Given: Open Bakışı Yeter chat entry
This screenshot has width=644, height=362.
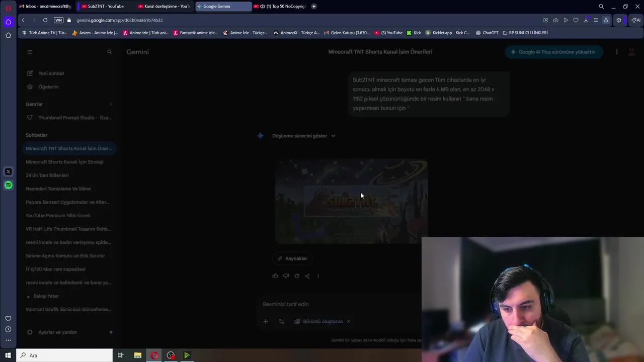Looking at the screenshot, I should point(46,296).
